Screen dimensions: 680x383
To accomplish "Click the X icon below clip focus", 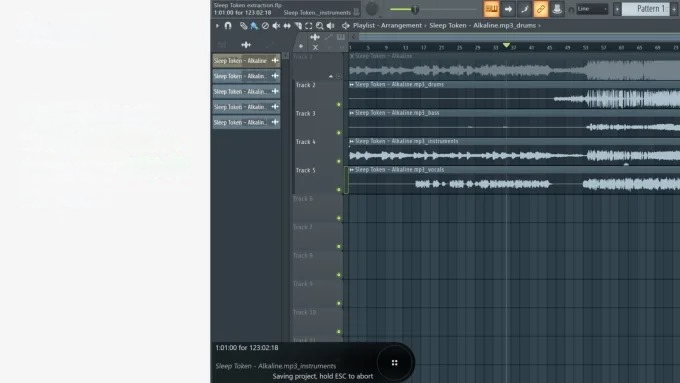I will coord(315,47).
